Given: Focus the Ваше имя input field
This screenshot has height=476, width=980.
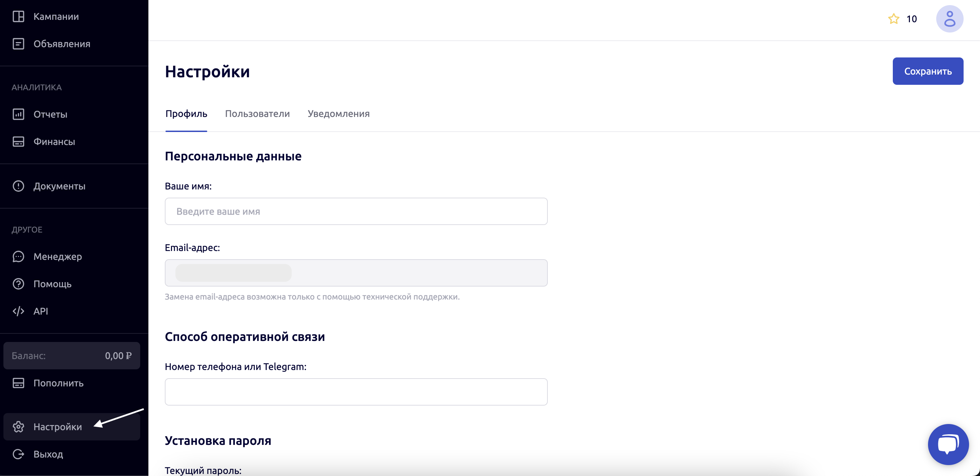Looking at the screenshot, I should [356, 211].
